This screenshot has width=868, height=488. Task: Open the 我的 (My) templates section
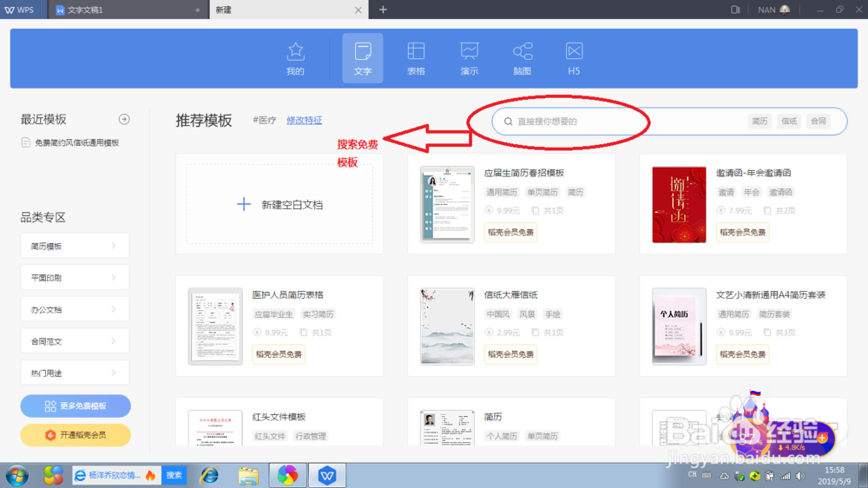[295, 58]
